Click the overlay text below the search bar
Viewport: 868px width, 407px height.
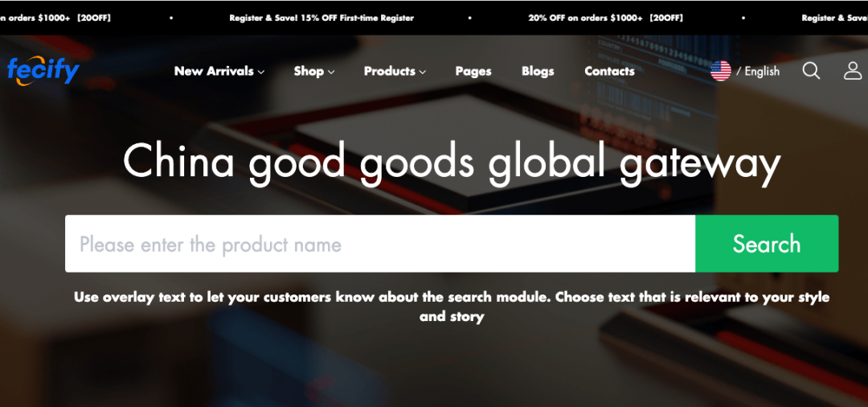pyautogui.click(x=452, y=306)
